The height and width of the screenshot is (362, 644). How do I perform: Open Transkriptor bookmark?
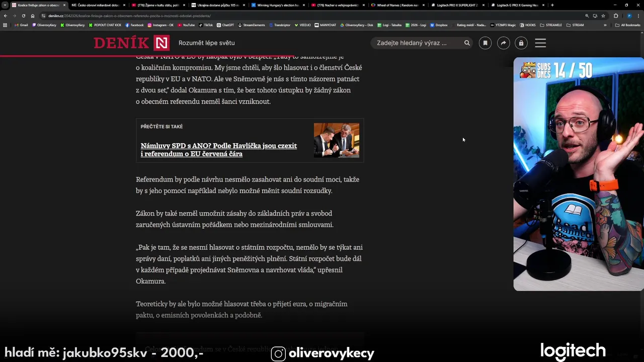[x=279, y=25]
